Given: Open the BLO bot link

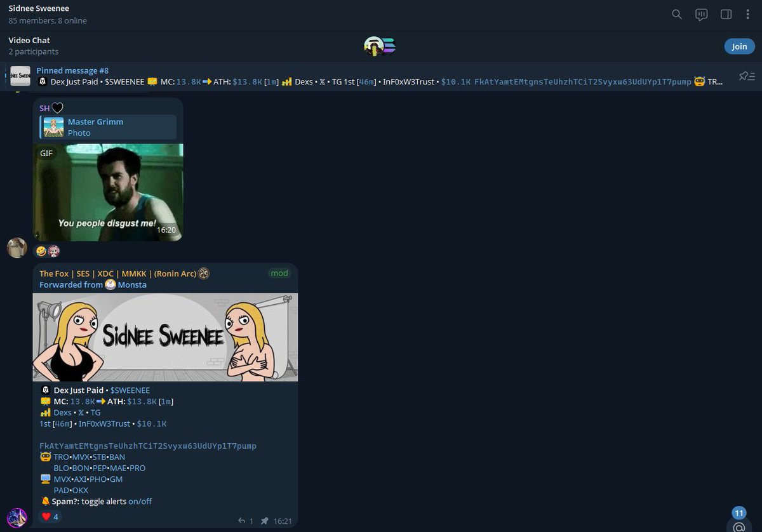Looking at the screenshot, I should [x=62, y=468].
